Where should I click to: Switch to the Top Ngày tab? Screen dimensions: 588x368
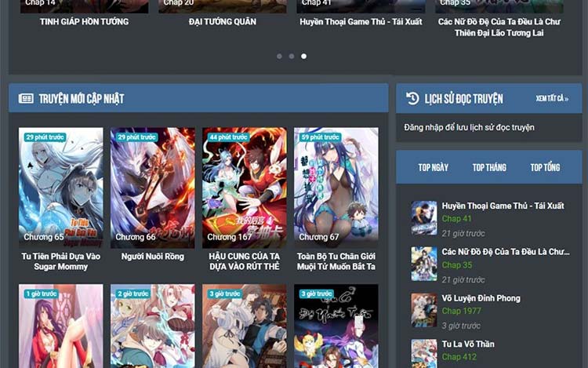click(434, 167)
